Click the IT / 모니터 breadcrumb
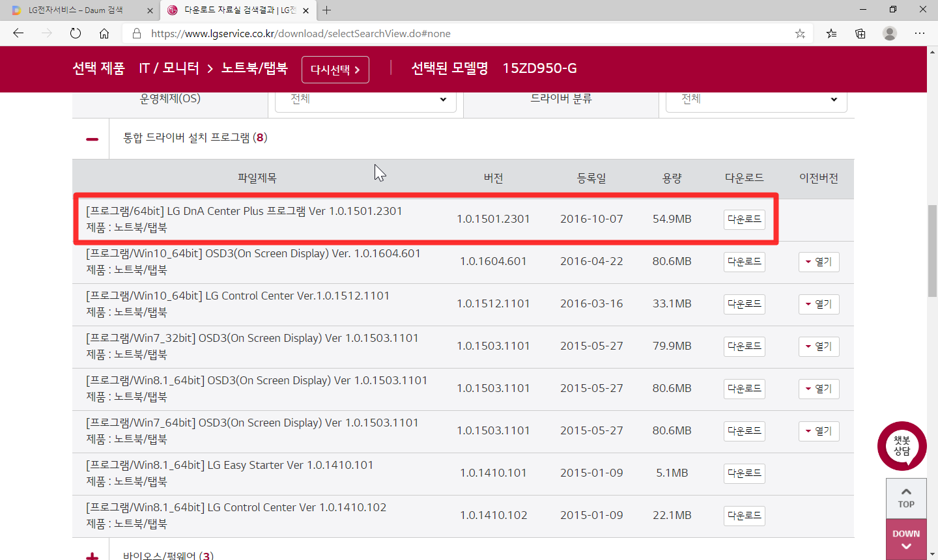The image size is (938, 560). point(169,68)
